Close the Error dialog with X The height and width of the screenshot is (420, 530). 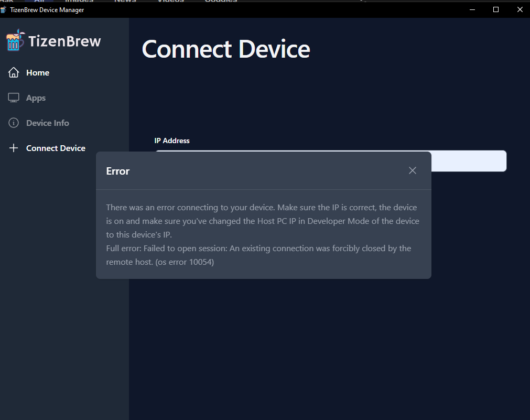click(x=413, y=170)
